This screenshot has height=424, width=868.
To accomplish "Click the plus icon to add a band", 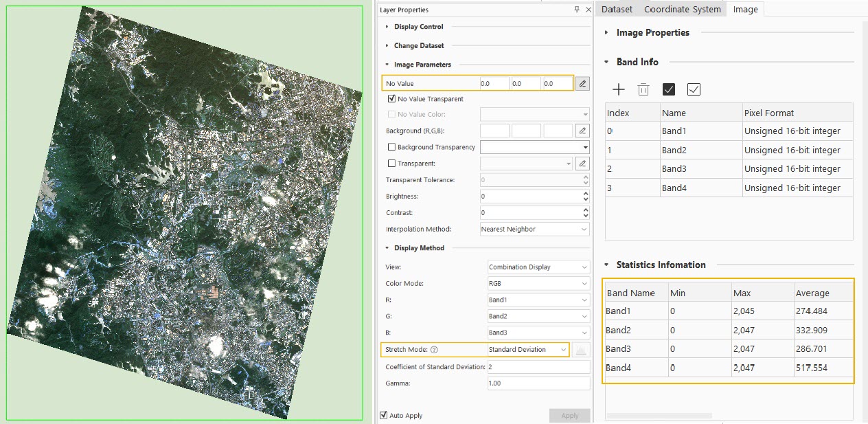I will tap(619, 89).
